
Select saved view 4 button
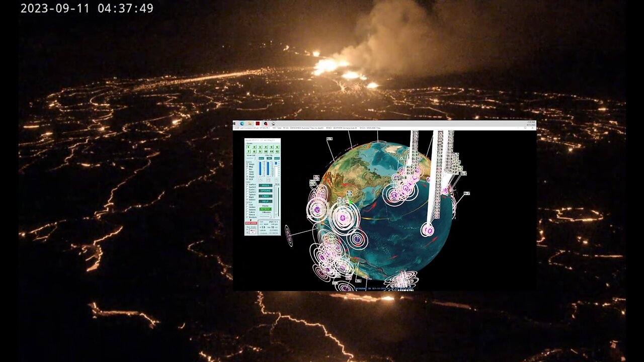click(x=266, y=147)
